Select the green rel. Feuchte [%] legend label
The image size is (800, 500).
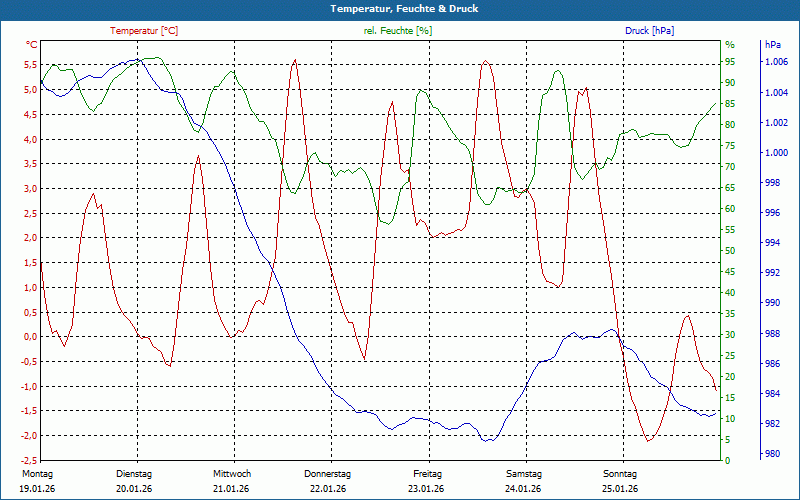[x=398, y=31]
